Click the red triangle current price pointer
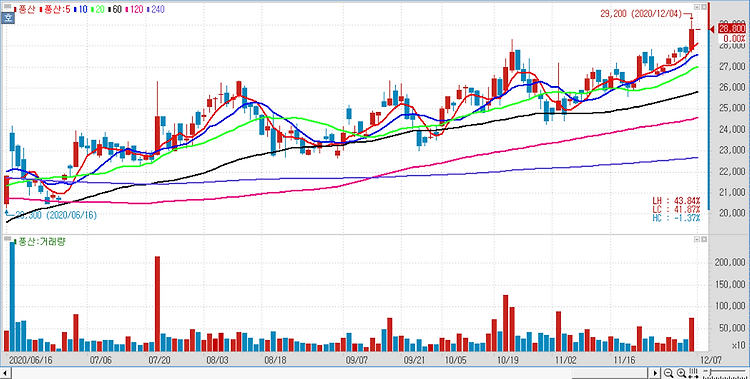The image size is (750, 379). pyautogui.click(x=711, y=30)
